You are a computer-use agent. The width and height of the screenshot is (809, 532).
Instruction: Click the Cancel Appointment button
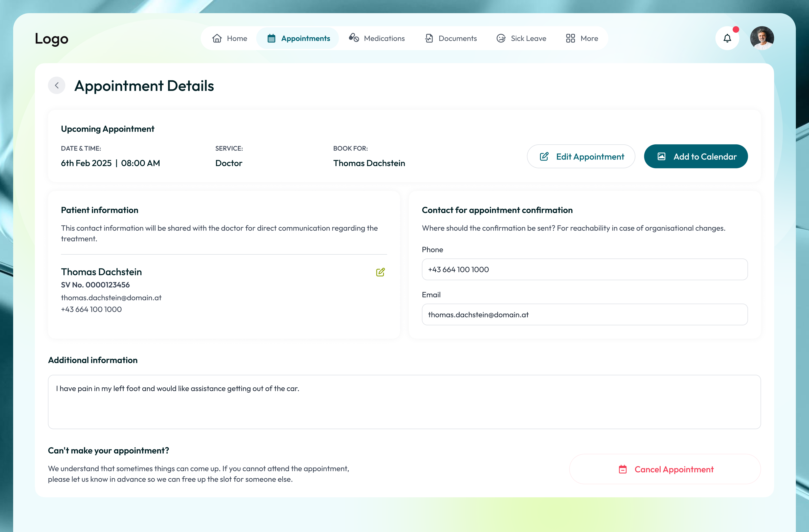coord(665,469)
